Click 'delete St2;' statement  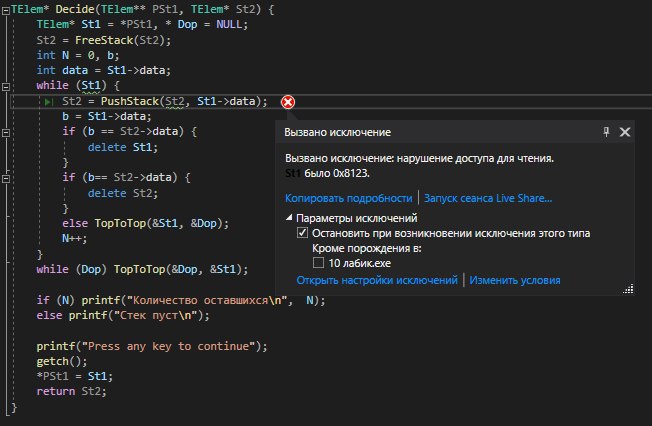pyautogui.click(x=123, y=193)
